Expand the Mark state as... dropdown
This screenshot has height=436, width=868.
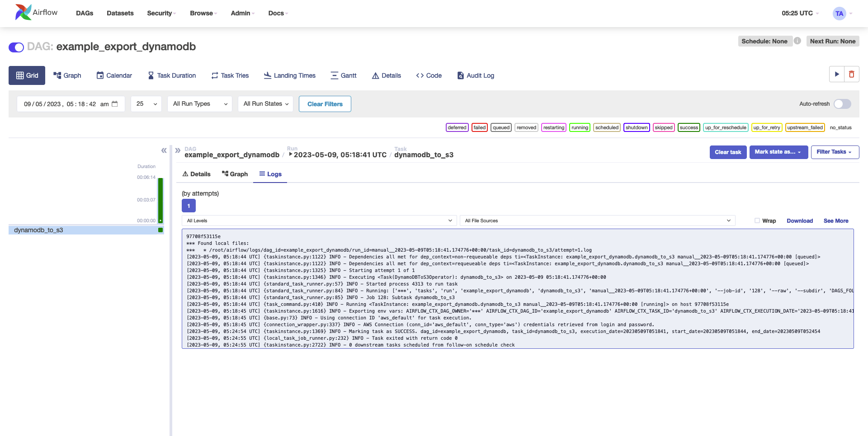[x=778, y=152]
